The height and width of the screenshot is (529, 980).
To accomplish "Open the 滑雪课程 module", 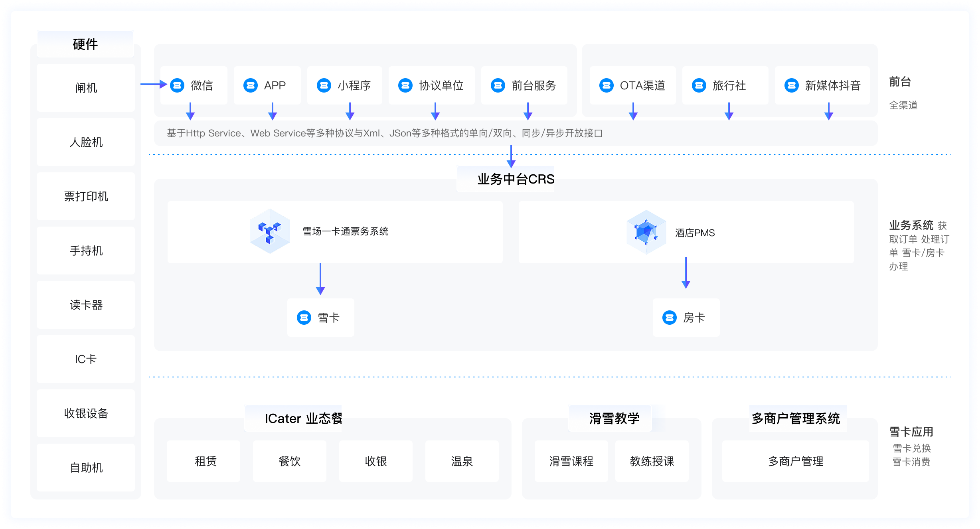I will pos(571,461).
